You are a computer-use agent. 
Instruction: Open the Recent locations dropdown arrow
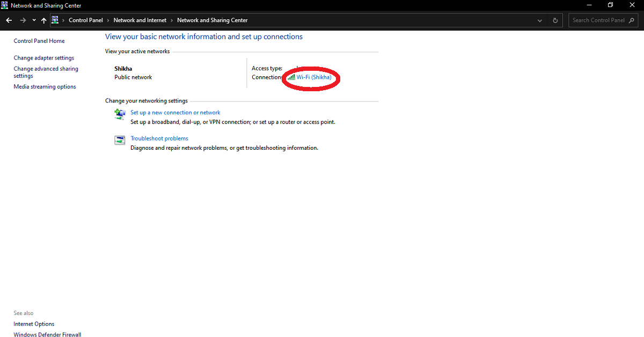pyautogui.click(x=34, y=20)
